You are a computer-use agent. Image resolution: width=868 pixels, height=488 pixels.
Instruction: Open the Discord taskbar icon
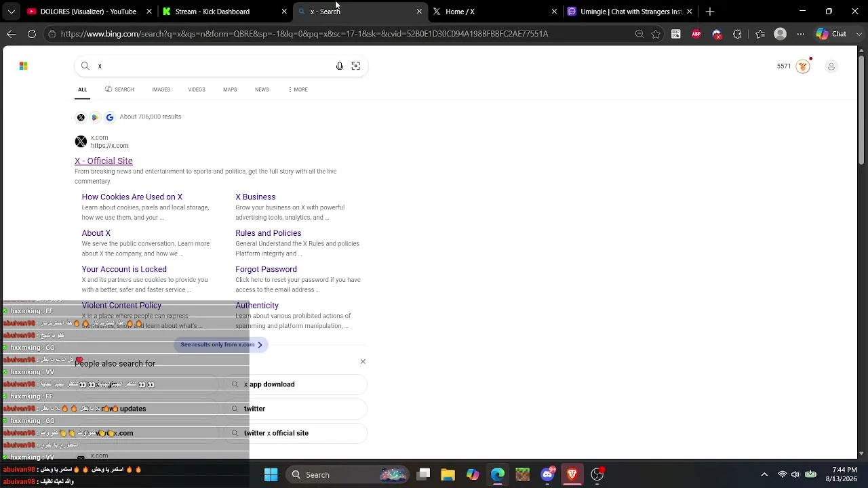tap(548, 474)
